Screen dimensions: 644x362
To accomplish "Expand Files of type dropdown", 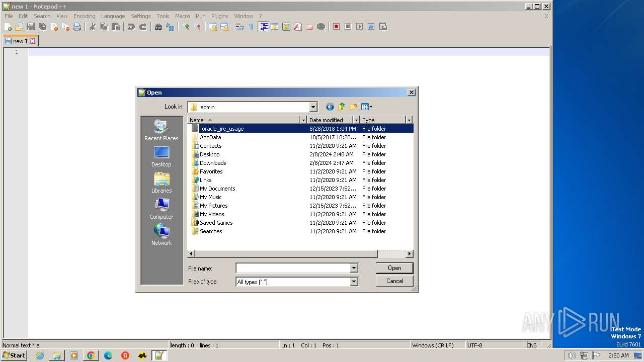I will pos(354,282).
